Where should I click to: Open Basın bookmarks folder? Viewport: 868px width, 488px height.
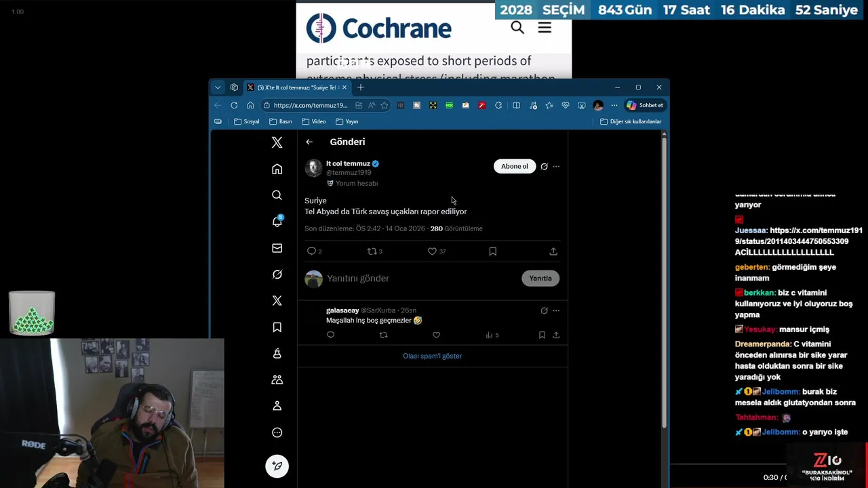(280, 121)
